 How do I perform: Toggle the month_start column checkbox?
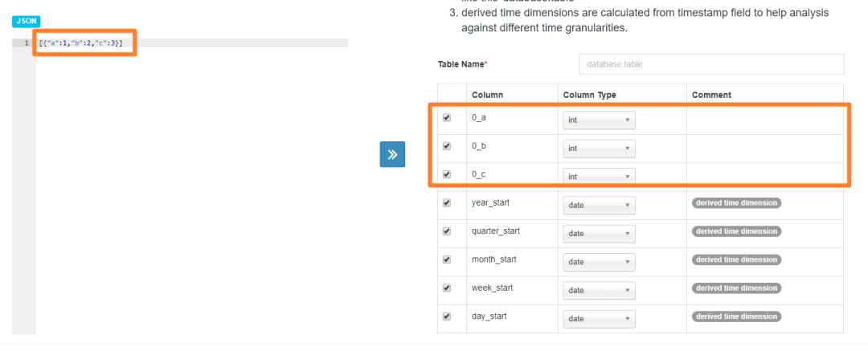[447, 259]
